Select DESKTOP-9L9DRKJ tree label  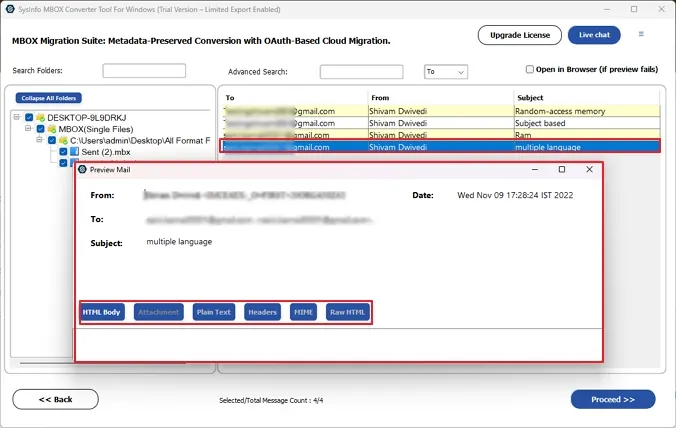87,118
